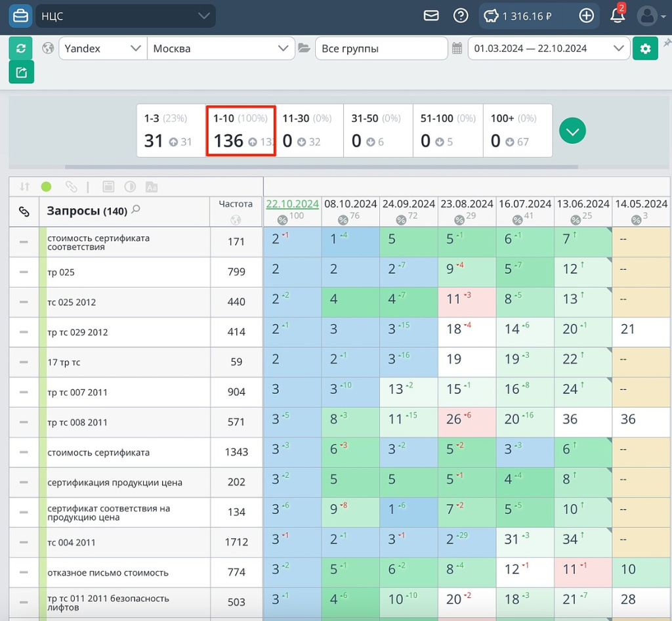Click the chain link column header icon
The width and height of the screenshot is (672, 621).
pyautogui.click(x=24, y=211)
